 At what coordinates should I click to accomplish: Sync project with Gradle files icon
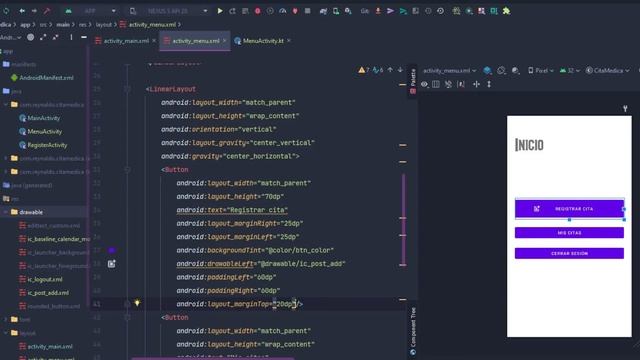(6, 11)
